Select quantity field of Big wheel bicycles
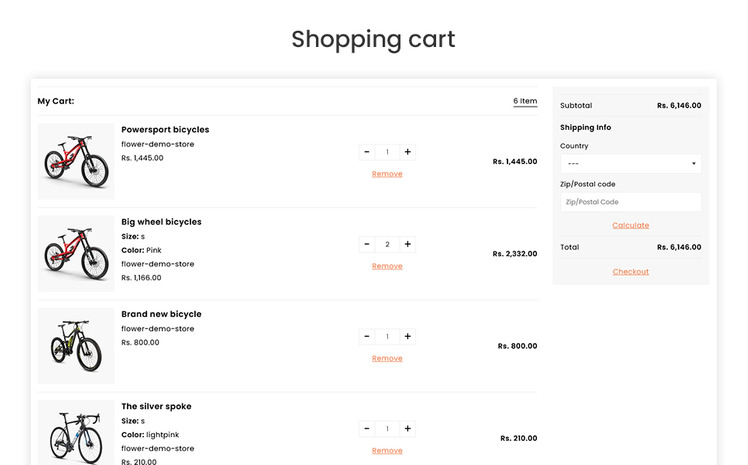This screenshot has width=748, height=465. (x=387, y=244)
